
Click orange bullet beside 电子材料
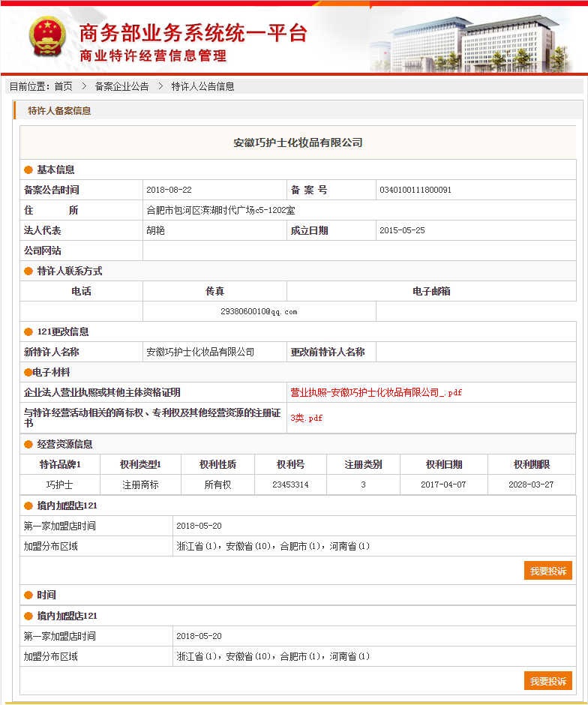point(28,373)
